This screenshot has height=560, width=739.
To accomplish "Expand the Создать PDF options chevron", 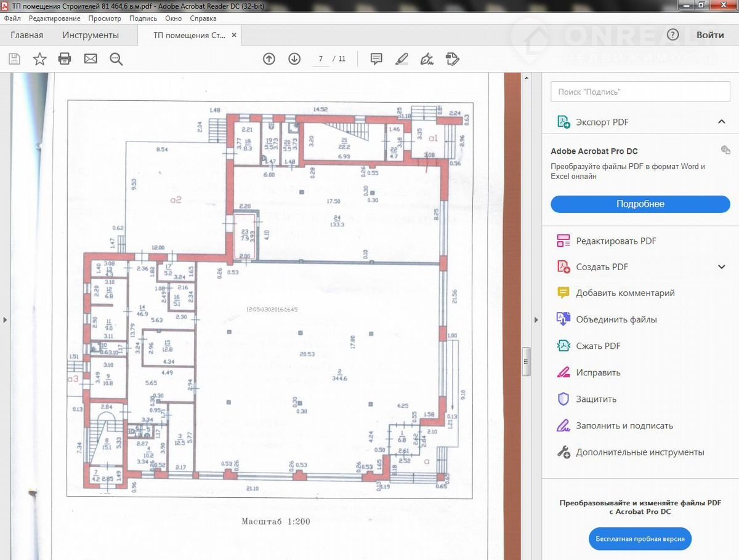I will [x=722, y=267].
